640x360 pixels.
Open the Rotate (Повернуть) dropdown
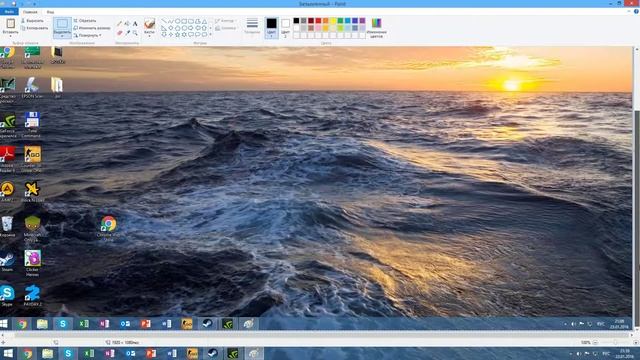coord(88,36)
